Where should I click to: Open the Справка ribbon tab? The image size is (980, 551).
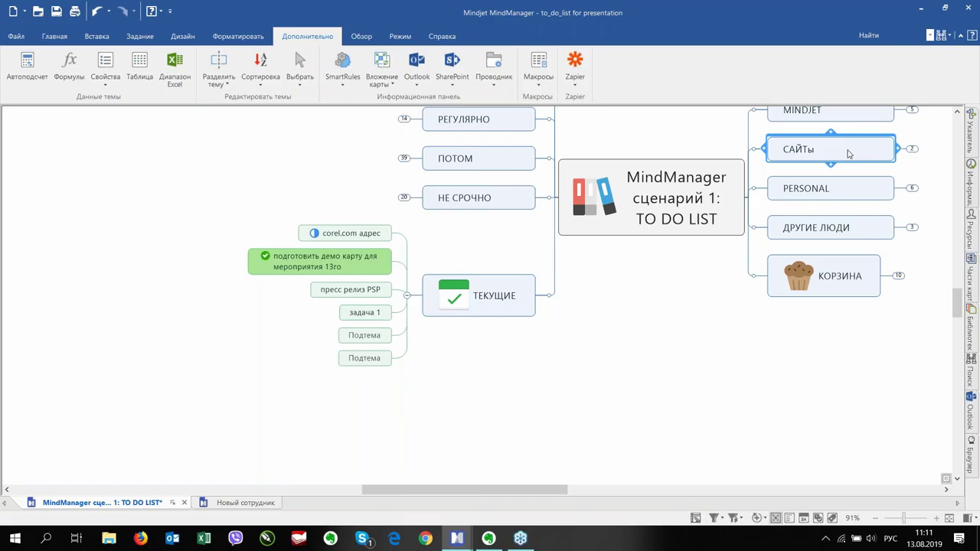442,36
